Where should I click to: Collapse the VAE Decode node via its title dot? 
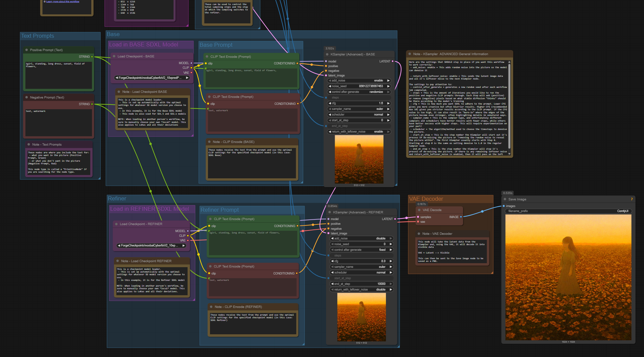419,210
